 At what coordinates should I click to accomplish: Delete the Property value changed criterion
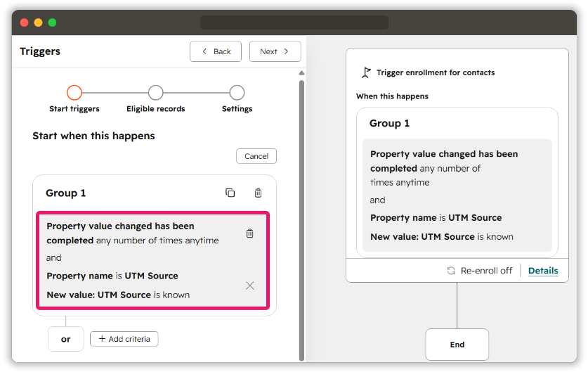point(250,233)
